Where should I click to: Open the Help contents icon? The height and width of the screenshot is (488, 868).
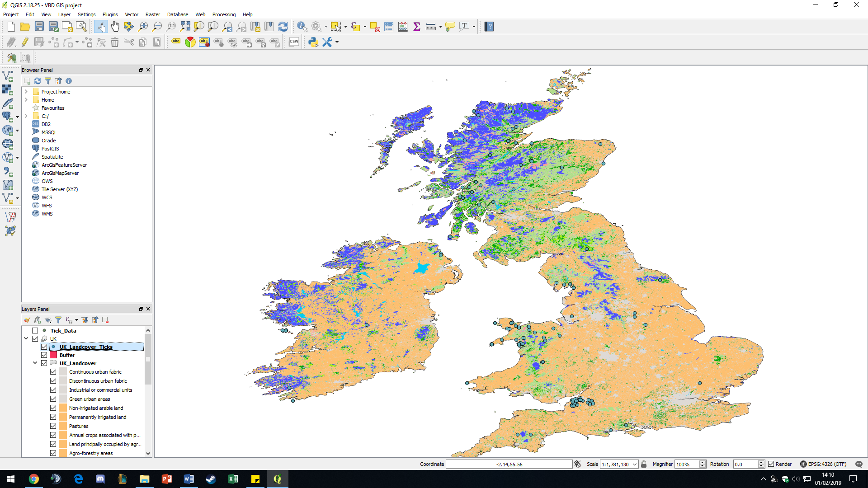coord(489,27)
